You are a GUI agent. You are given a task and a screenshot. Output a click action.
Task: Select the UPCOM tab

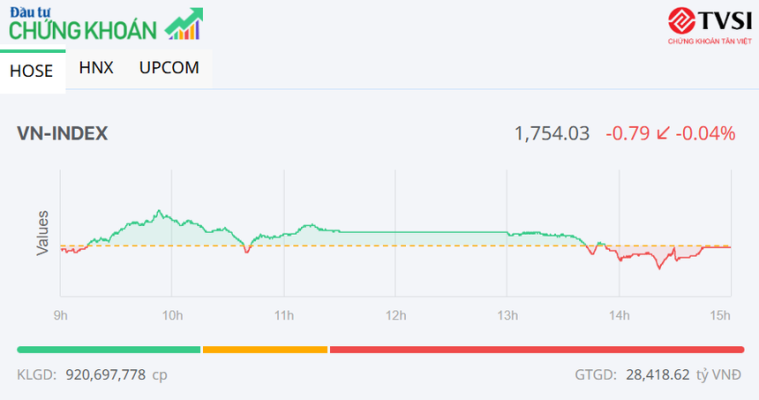[169, 68]
